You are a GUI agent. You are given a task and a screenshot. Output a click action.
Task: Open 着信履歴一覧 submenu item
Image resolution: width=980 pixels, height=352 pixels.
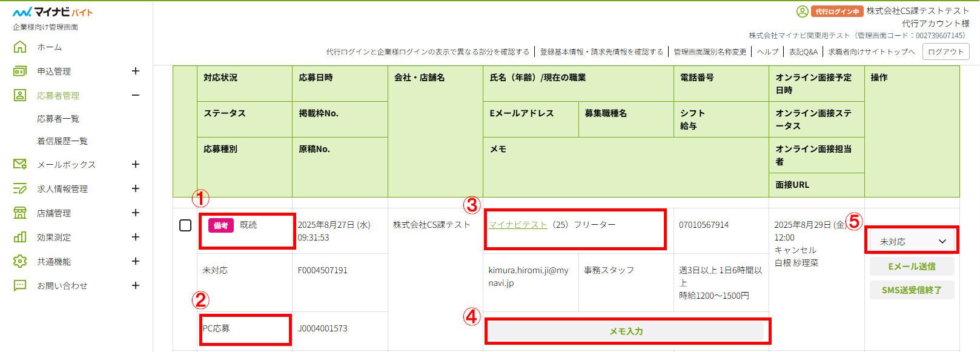[62, 141]
